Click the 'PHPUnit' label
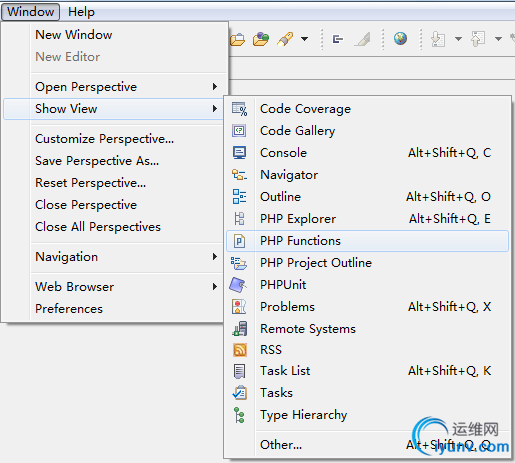The image size is (515, 463). (x=283, y=285)
